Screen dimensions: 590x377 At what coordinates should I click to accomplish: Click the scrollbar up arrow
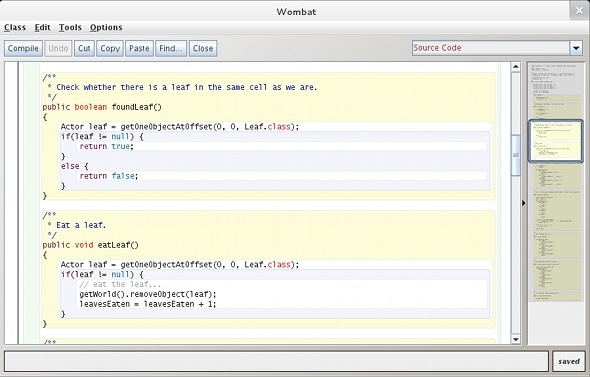coord(515,67)
